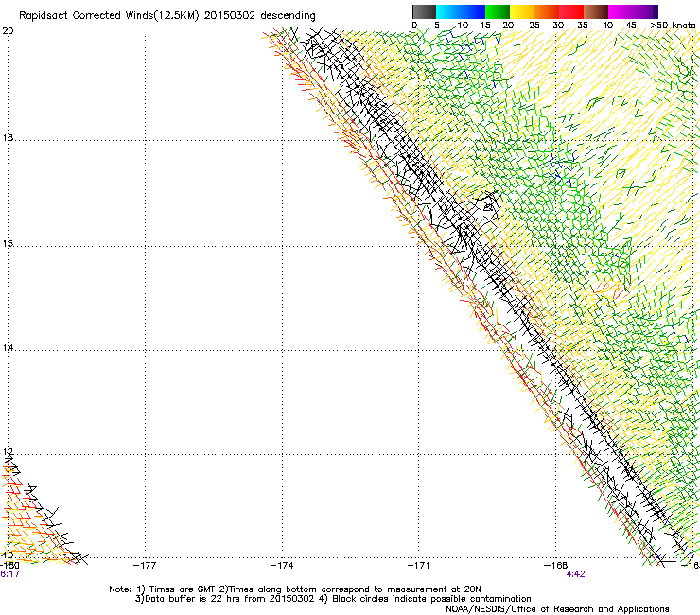Click the yellow 20-25 knots color swatch
Image resolution: width=700 pixels, height=615 pixels.
click(x=522, y=11)
